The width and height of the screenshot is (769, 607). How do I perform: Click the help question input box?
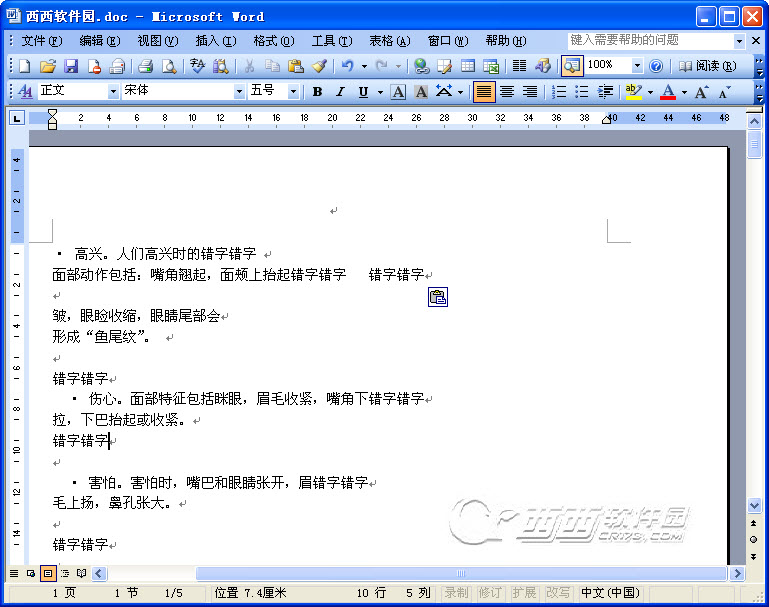coord(651,41)
